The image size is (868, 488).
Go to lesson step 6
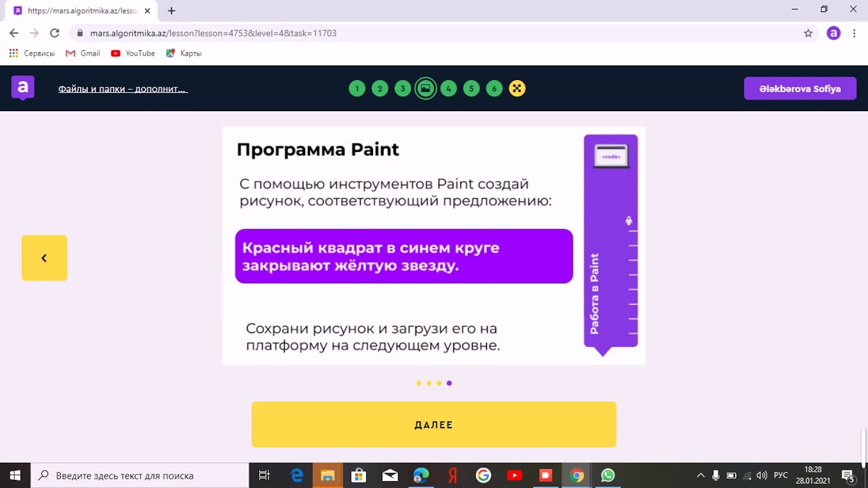[494, 89]
